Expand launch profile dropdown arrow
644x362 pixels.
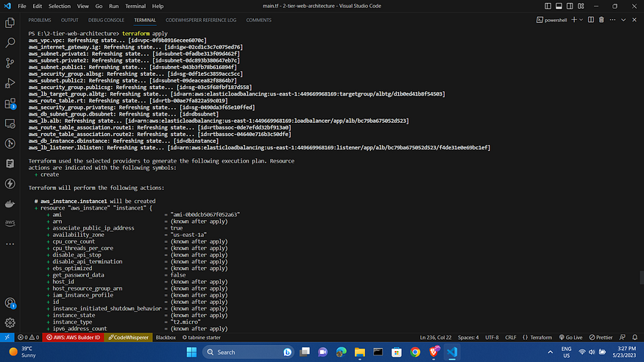coord(581,20)
